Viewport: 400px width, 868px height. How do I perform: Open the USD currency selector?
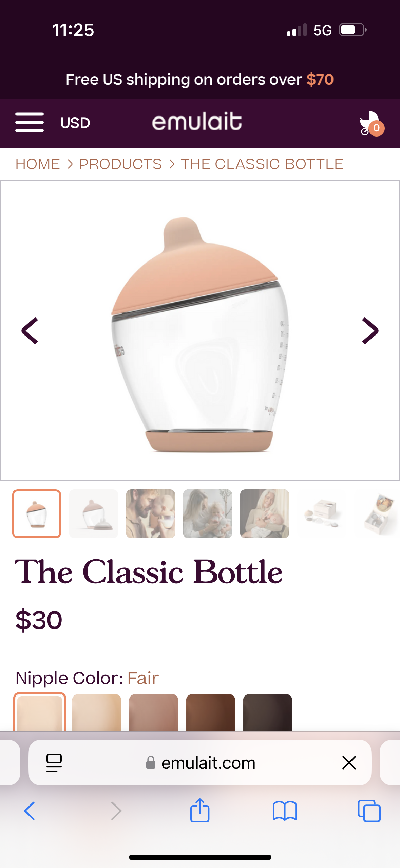(x=75, y=123)
